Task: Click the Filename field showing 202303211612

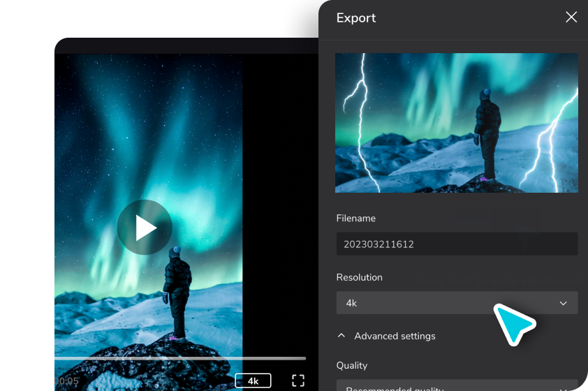Action: 456,244
